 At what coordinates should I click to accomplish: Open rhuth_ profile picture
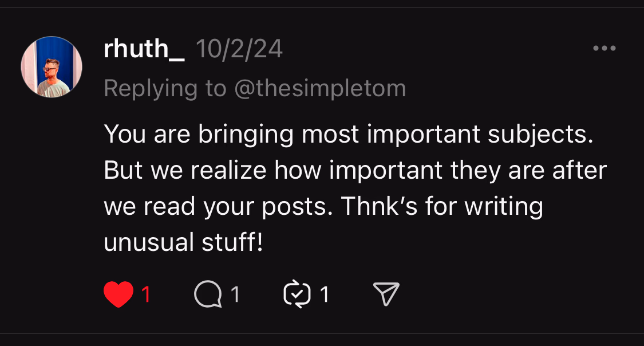(52, 67)
